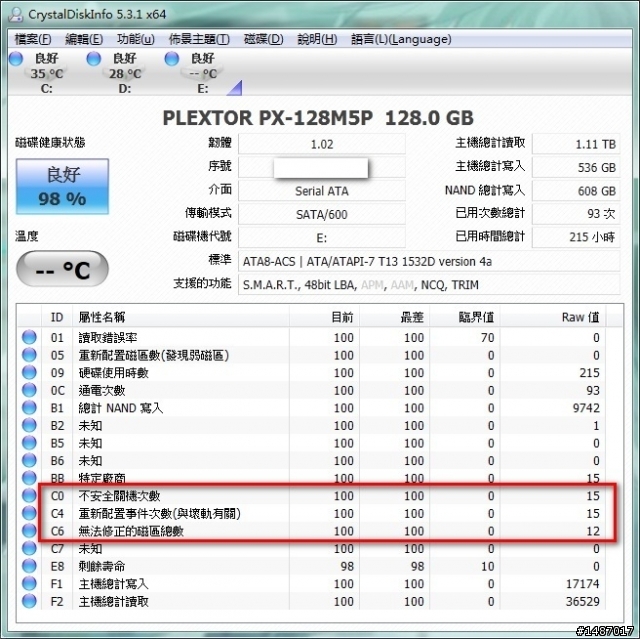Select the 無法修正的磁區總數 attribute row

(x=312, y=531)
